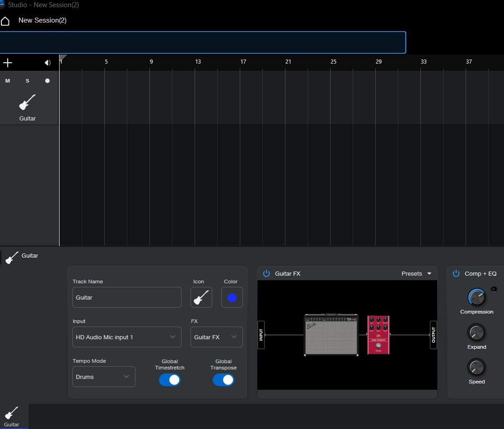This screenshot has height=429, width=504.
Task: Add a new track with plus icon
Action: click(x=8, y=63)
